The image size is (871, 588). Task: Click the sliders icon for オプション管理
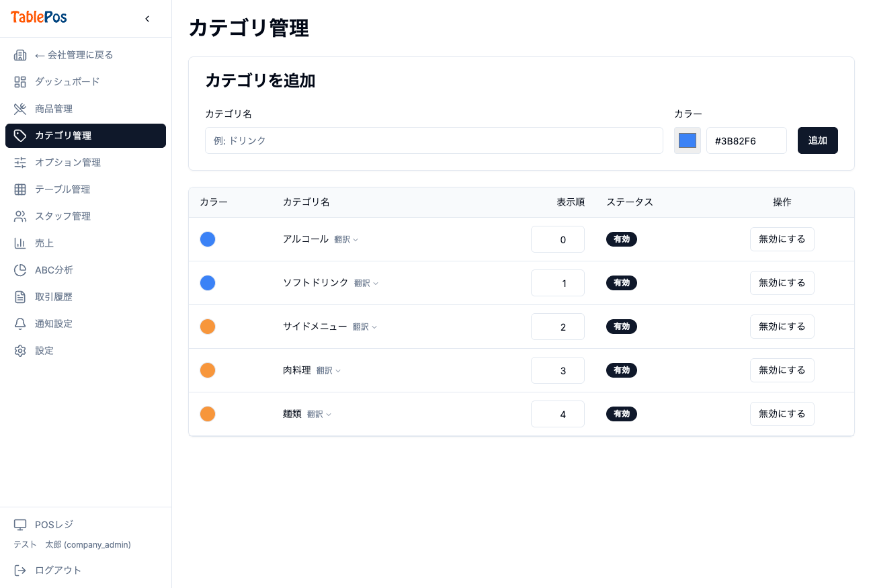[x=20, y=163]
